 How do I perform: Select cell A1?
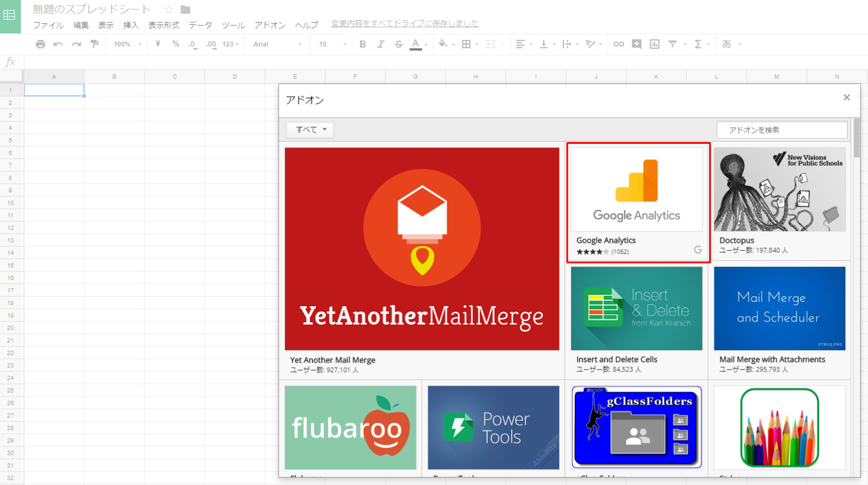[54, 90]
